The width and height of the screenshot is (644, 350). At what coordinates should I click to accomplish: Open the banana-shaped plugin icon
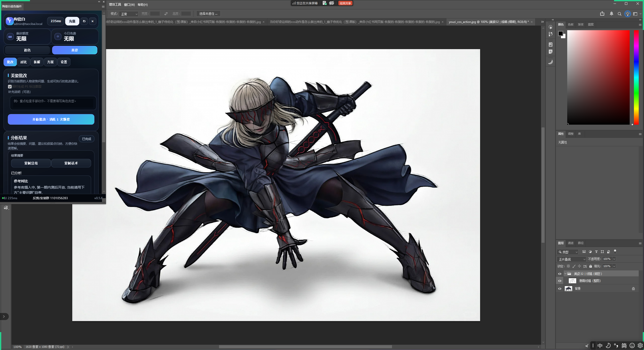click(x=551, y=62)
